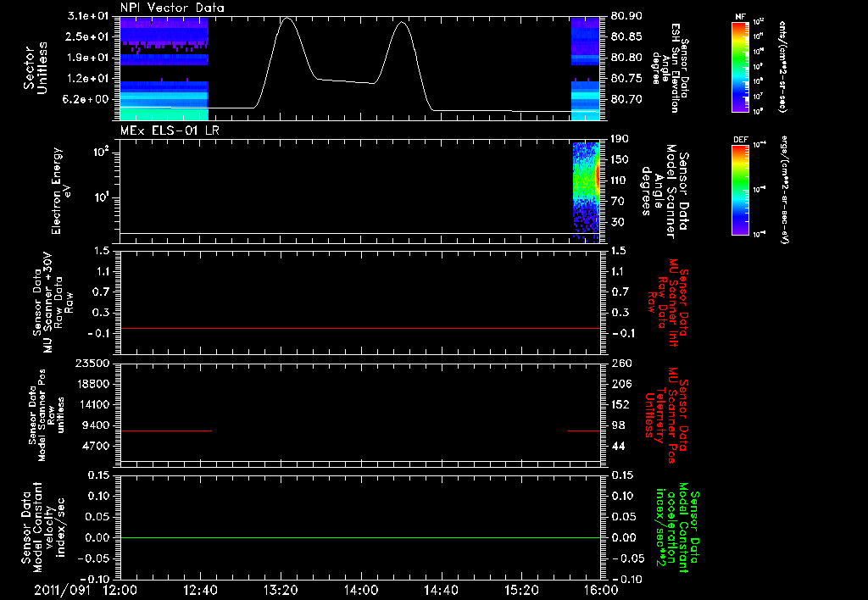
Task: Click the second peak of sun elevation curve
Action: click(x=402, y=23)
